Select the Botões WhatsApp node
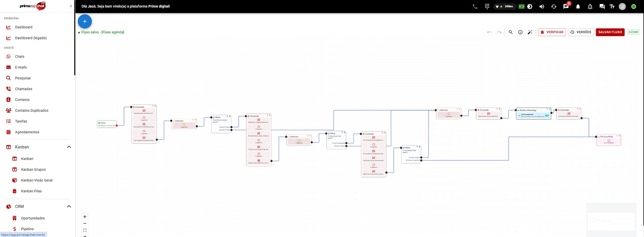The image size is (644, 237). click(x=534, y=114)
